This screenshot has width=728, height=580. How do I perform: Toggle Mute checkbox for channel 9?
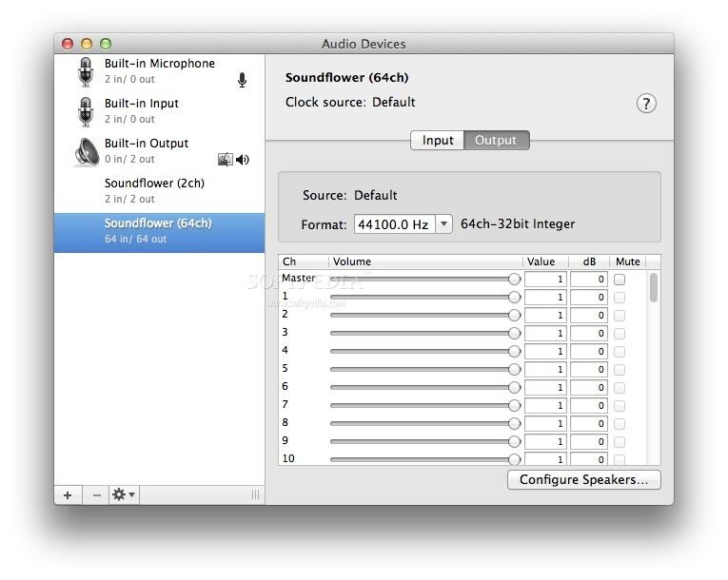tap(620, 442)
